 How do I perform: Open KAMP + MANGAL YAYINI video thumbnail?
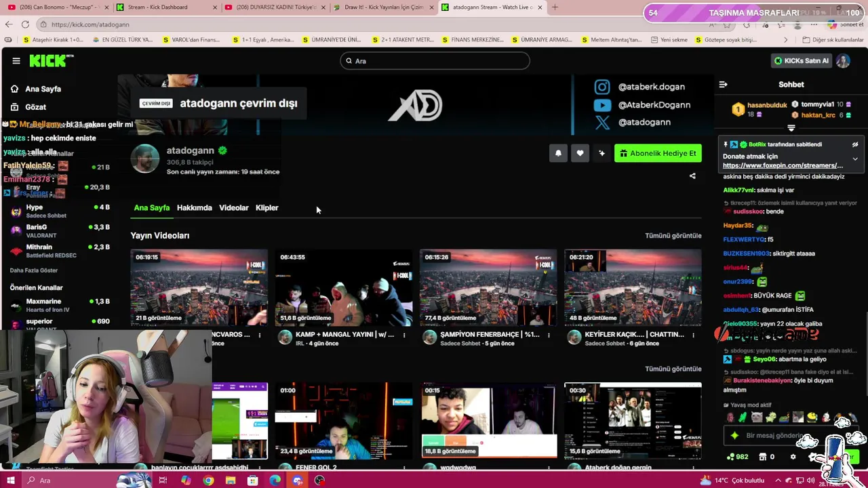[344, 287]
